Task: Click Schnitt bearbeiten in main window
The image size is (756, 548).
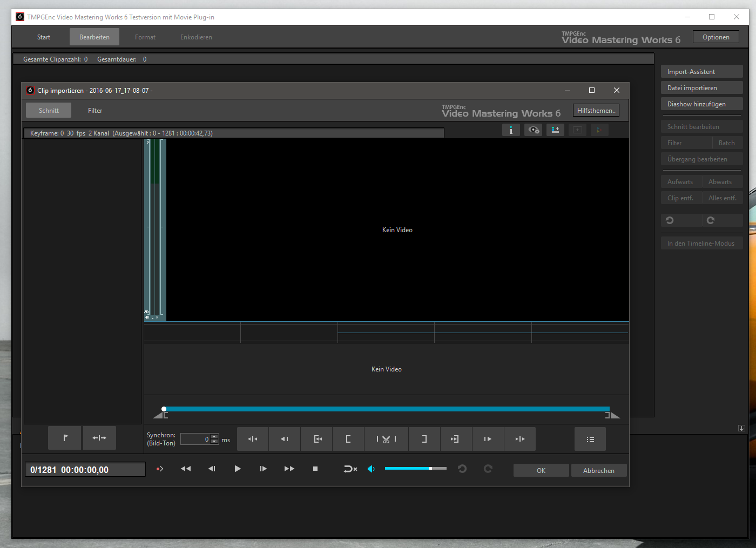Action: pyautogui.click(x=702, y=127)
